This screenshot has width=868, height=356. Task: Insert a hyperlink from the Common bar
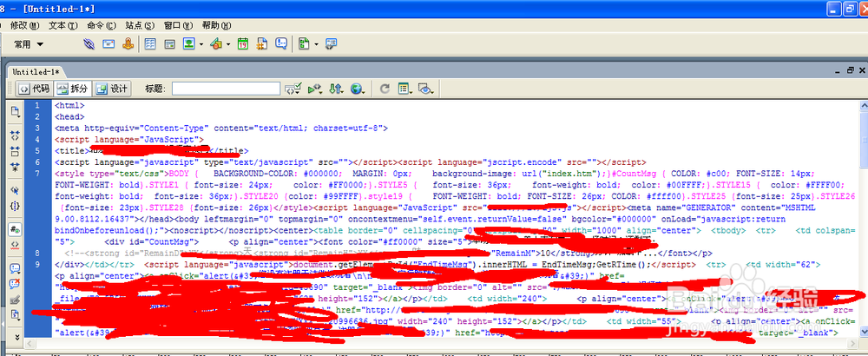coord(89,43)
